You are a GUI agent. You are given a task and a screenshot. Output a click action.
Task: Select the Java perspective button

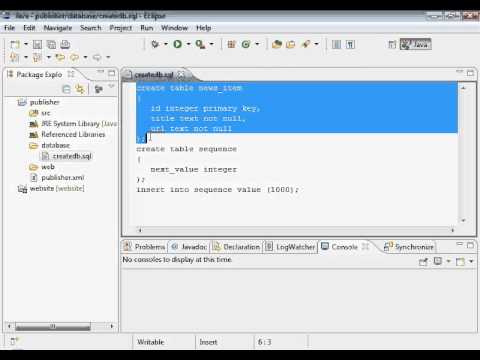(416, 44)
